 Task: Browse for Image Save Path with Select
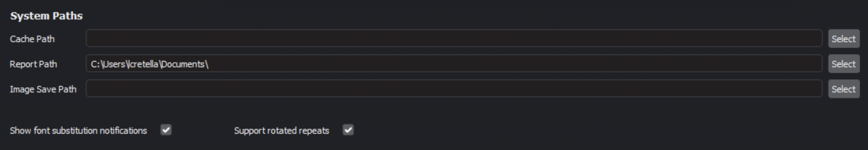click(x=844, y=89)
